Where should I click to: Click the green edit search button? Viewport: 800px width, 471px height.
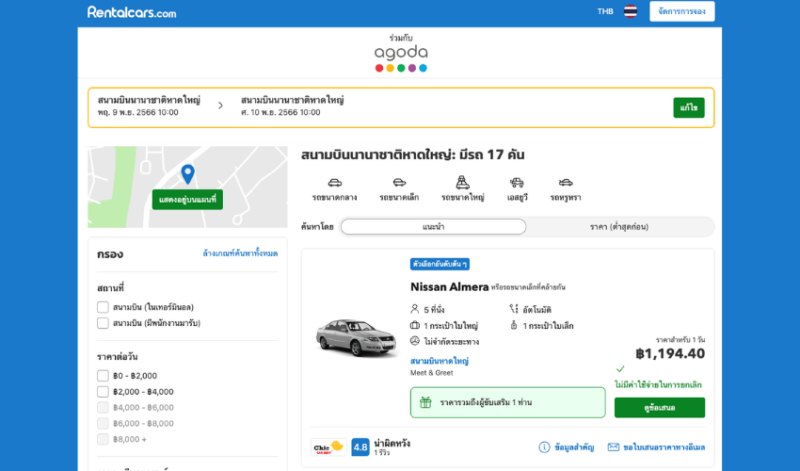coord(688,107)
